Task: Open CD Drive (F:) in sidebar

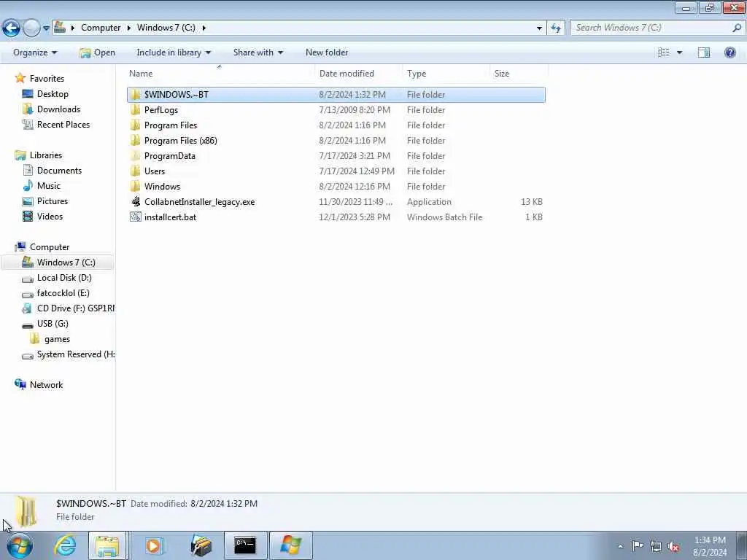Action: [x=76, y=308]
